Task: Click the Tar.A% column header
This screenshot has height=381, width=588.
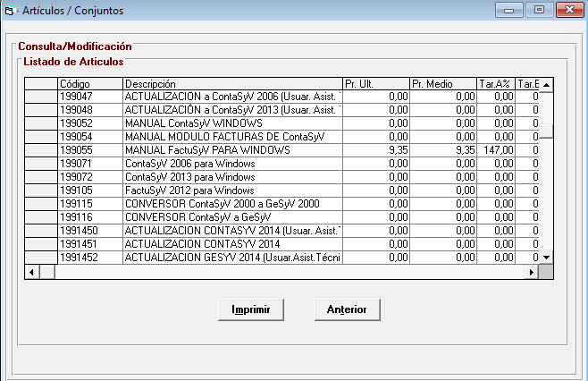Action: pos(496,84)
